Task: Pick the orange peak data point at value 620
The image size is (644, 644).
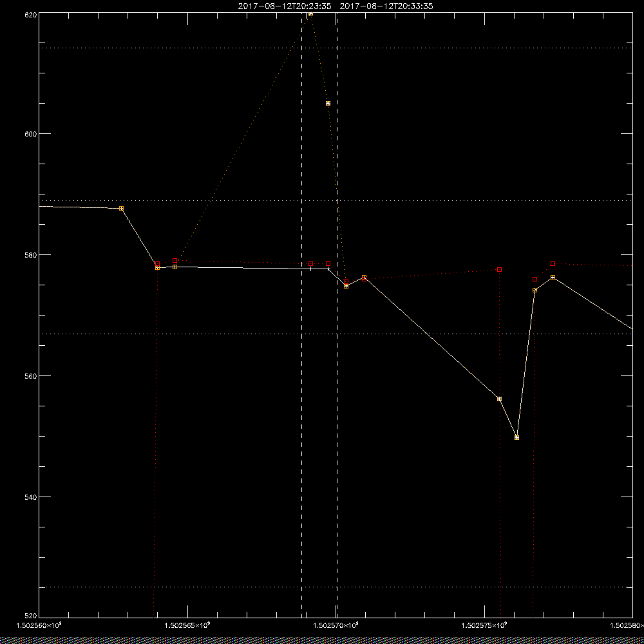Action: point(310,14)
